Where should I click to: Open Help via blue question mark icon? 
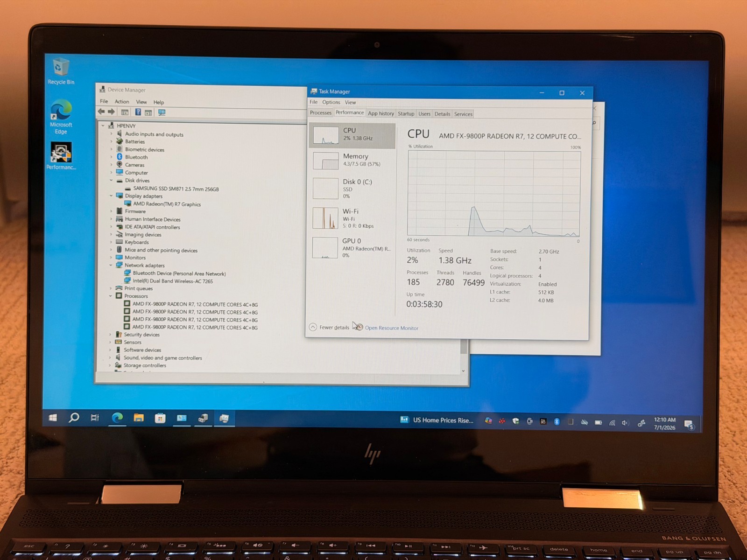(138, 112)
